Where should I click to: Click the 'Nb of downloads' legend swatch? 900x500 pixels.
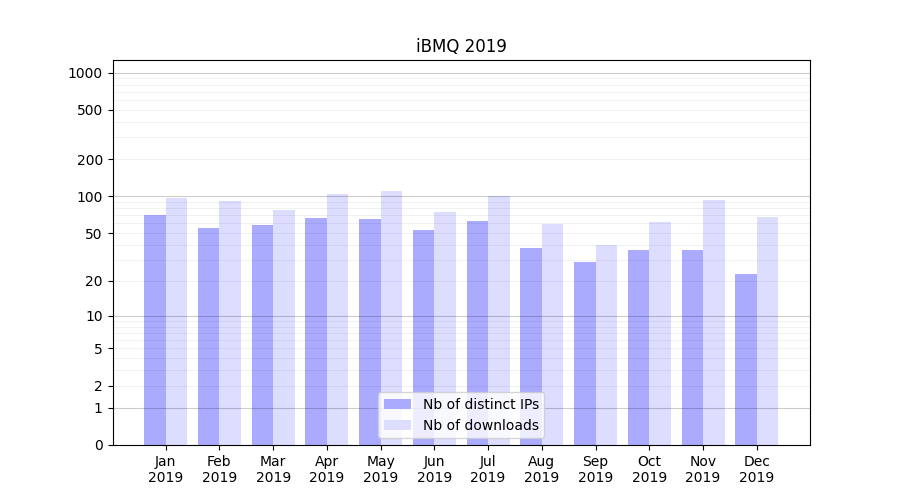(x=397, y=425)
